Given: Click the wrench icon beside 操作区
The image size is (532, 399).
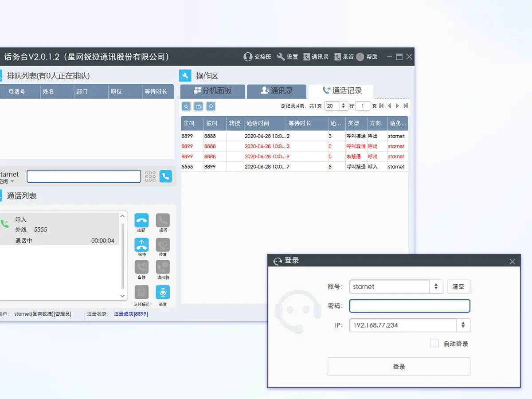Looking at the screenshot, I should (x=185, y=76).
